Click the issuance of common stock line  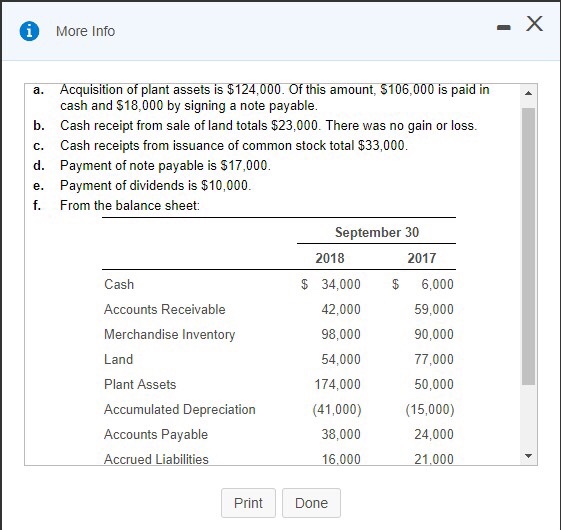point(234,146)
